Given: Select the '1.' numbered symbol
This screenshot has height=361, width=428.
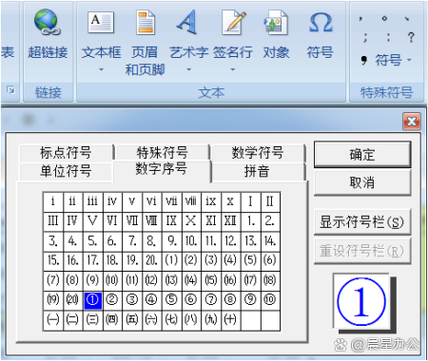Looking at the screenshot, I should coord(250,221).
